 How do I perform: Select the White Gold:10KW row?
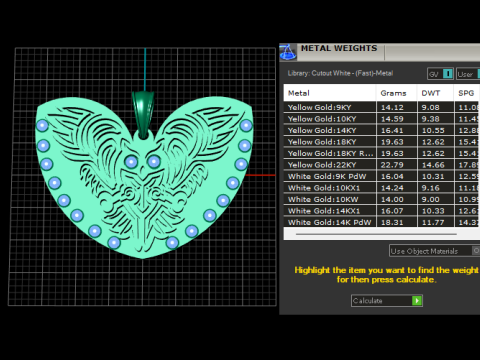[x=382, y=199]
